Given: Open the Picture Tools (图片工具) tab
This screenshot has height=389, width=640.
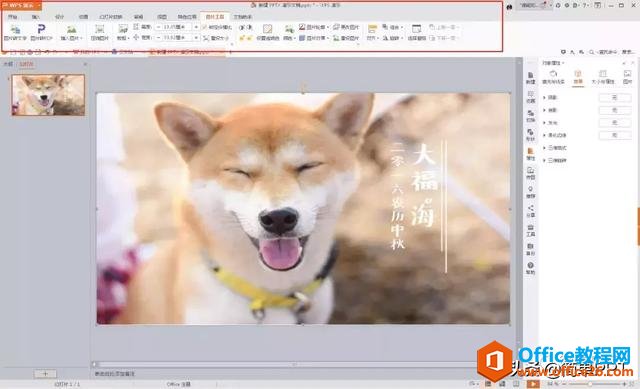Looking at the screenshot, I should (x=215, y=17).
